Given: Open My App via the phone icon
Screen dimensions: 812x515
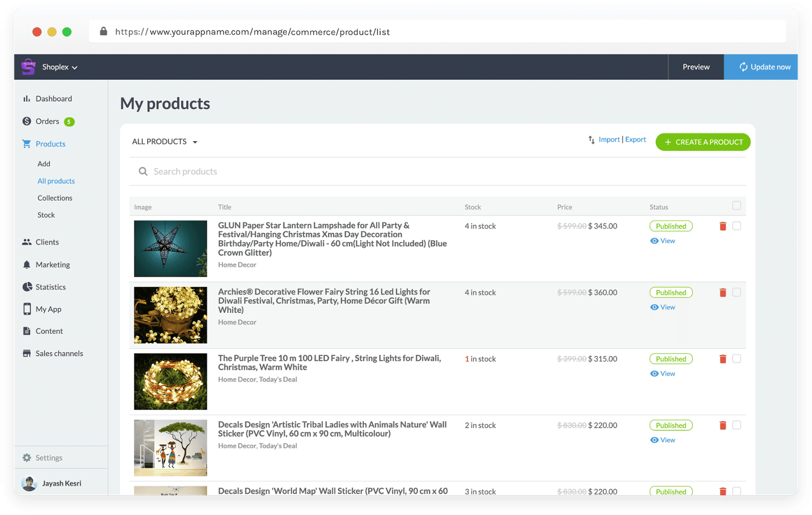Looking at the screenshot, I should pyautogui.click(x=27, y=309).
